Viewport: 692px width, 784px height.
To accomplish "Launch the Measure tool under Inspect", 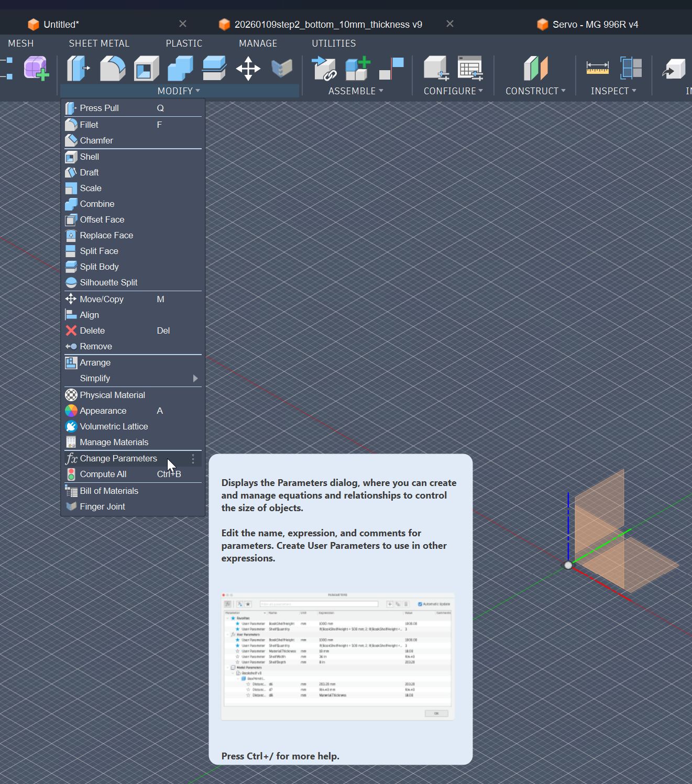I will click(x=597, y=69).
